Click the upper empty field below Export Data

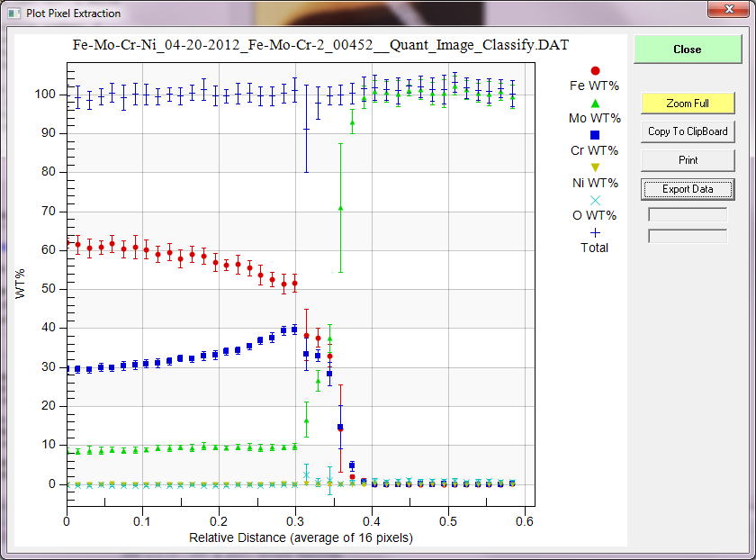tap(688, 214)
